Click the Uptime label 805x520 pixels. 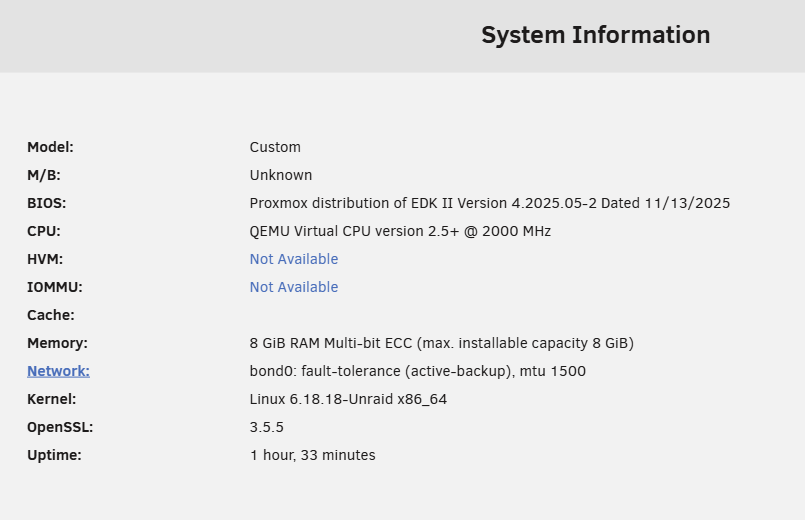click(x=54, y=455)
